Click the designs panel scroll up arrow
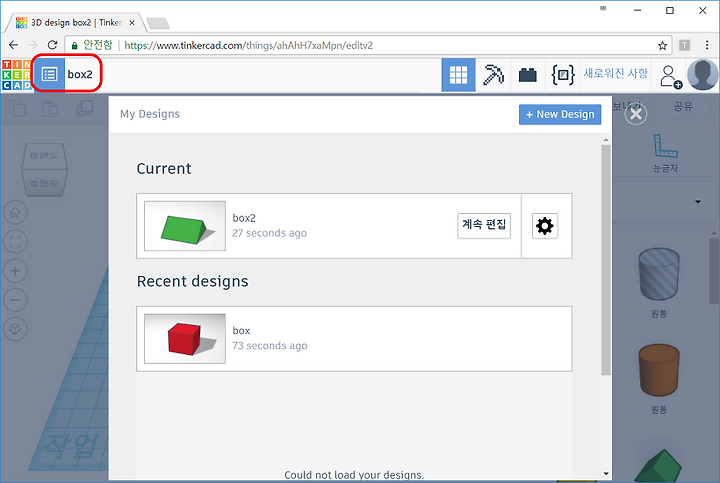Viewport: 720px width, 483px height. [x=606, y=140]
